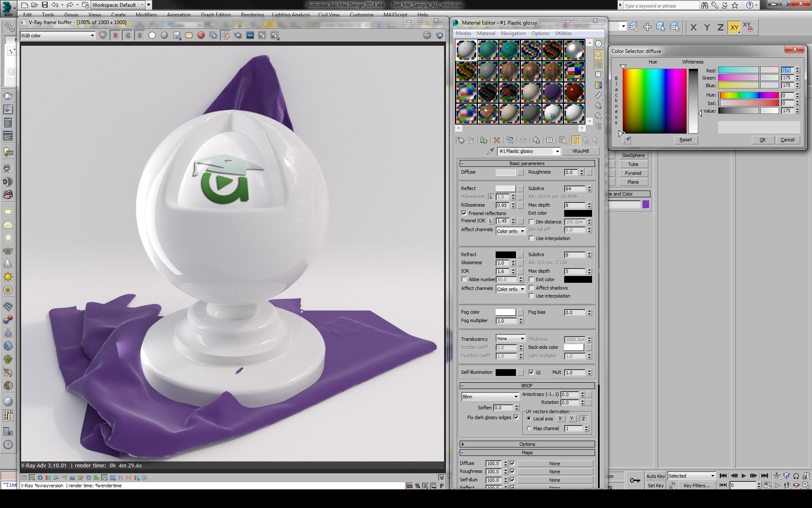Open refract Affect channels Color only dropdown
The image size is (812, 508).
click(510, 289)
